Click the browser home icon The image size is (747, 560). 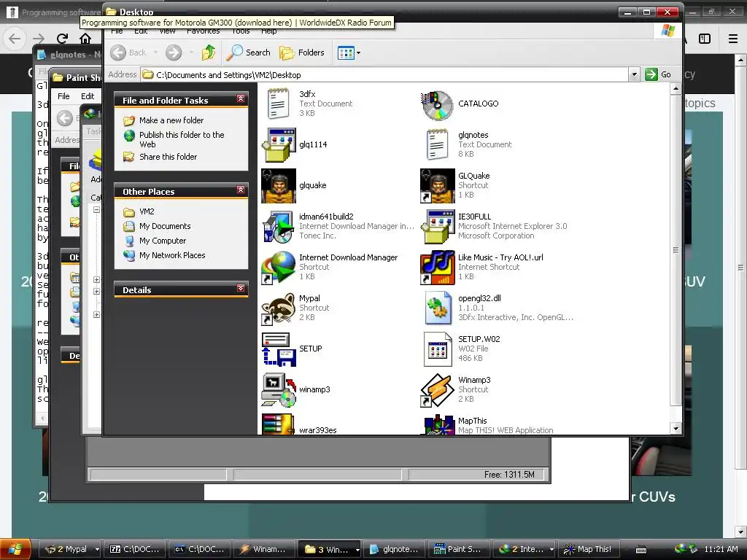85,39
